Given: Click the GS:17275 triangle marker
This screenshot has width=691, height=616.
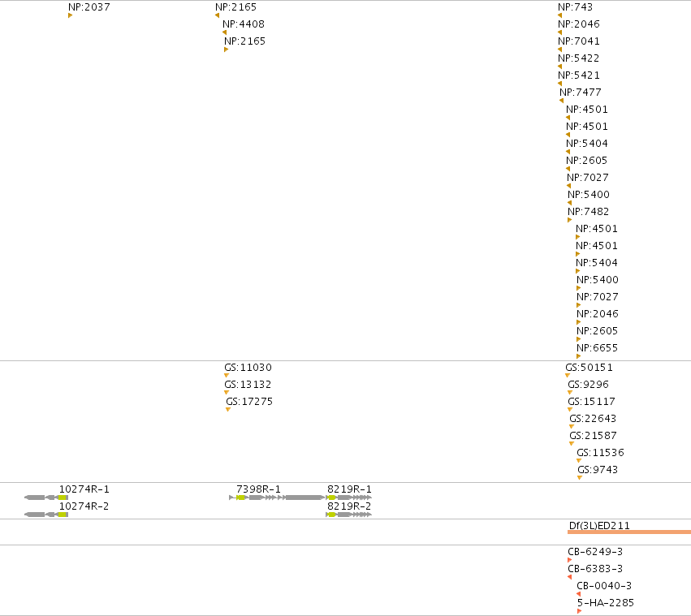Looking at the screenshot, I should click(x=228, y=410).
